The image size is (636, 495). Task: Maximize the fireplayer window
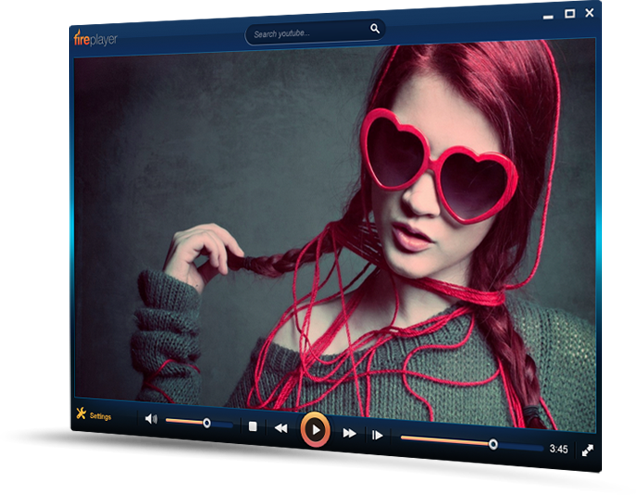(569, 13)
